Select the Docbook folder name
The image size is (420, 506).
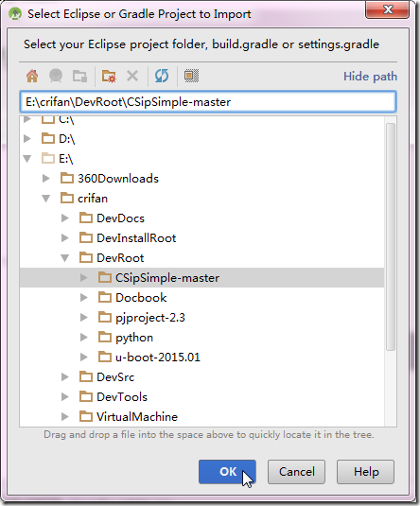[x=141, y=298]
